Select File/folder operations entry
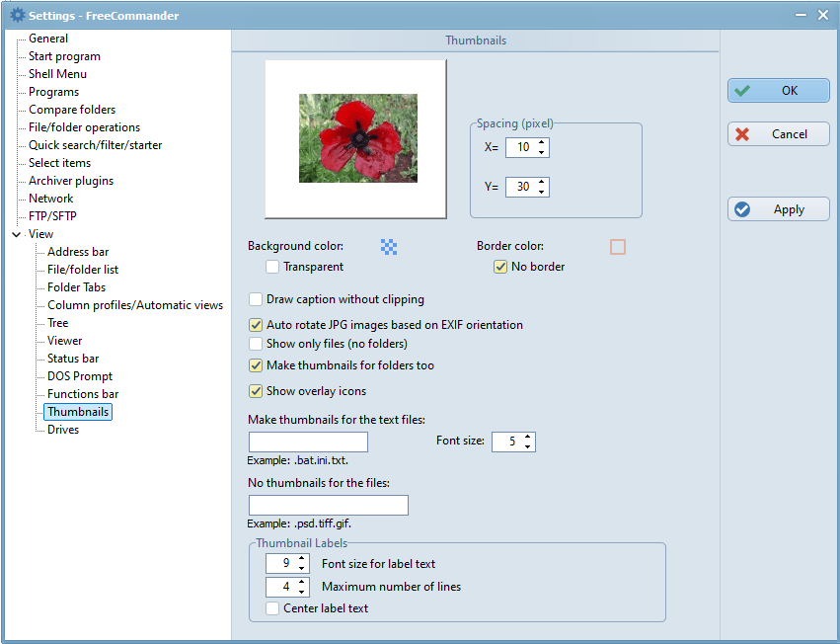Viewport: 840px width, 644px height. click(84, 127)
